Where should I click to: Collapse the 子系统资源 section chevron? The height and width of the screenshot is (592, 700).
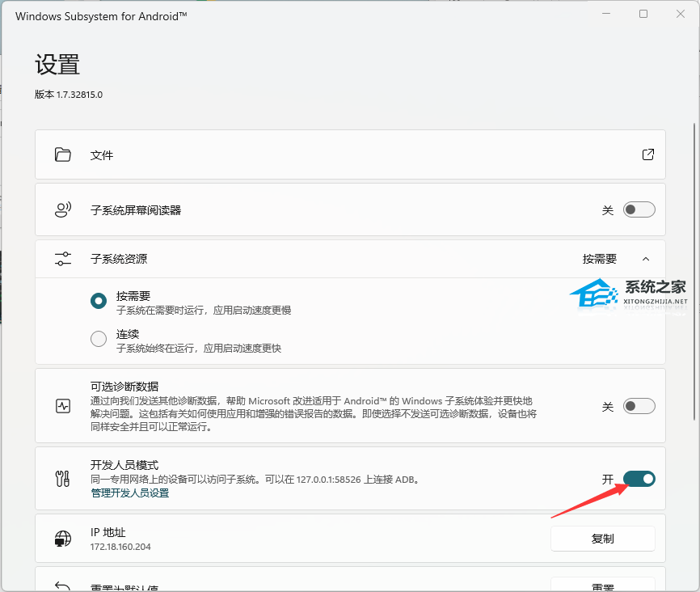[x=645, y=259]
